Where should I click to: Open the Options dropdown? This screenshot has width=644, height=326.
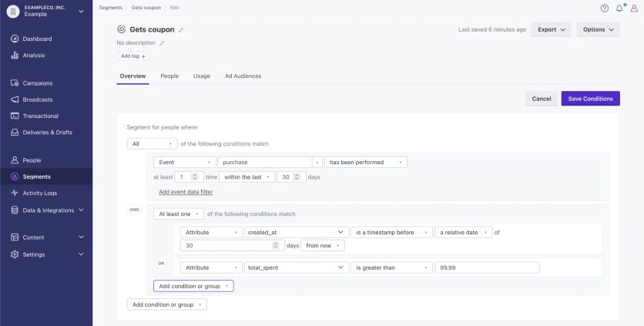pyautogui.click(x=598, y=29)
